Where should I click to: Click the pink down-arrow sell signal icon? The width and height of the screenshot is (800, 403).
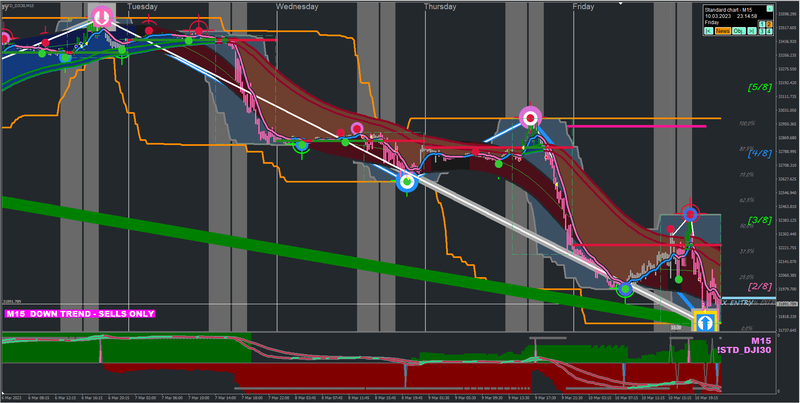click(102, 16)
